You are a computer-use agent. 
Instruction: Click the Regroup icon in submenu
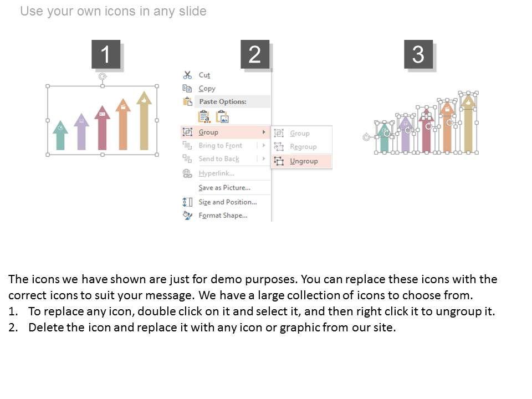279,146
